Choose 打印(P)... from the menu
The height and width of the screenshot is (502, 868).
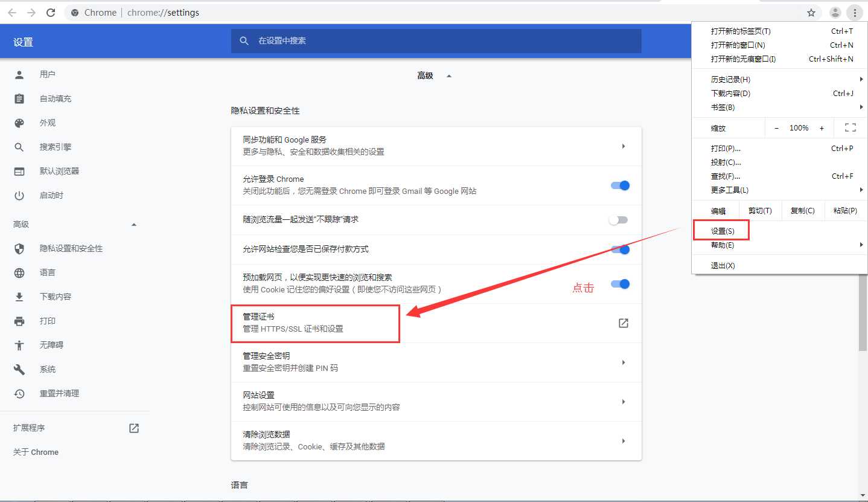pos(779,148)
